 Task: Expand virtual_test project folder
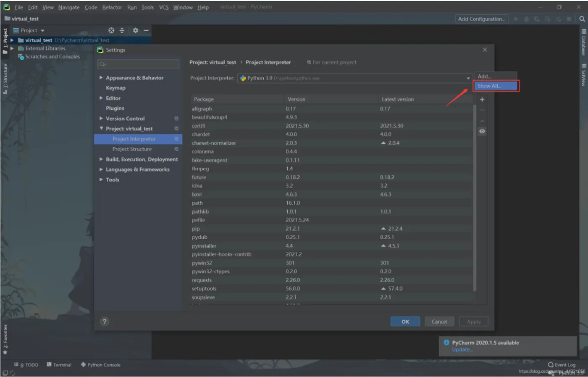pos(12,40)
